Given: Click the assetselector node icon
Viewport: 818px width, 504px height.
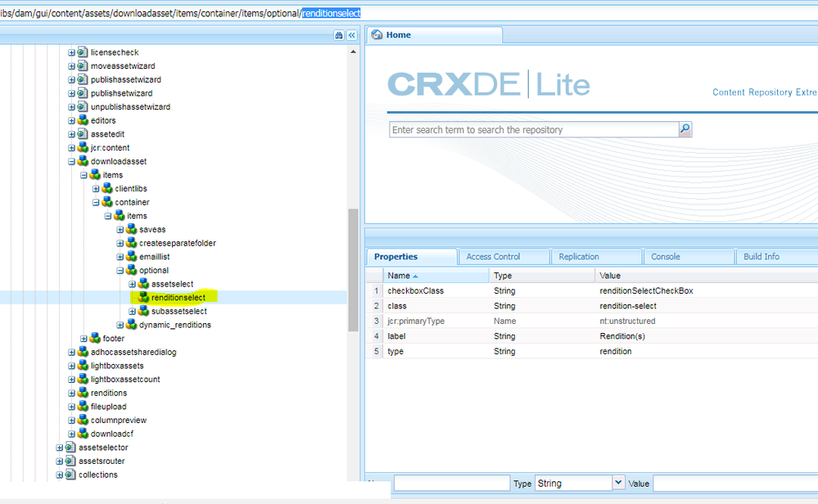Looking at the screenshot, I should tap(70, 448).
